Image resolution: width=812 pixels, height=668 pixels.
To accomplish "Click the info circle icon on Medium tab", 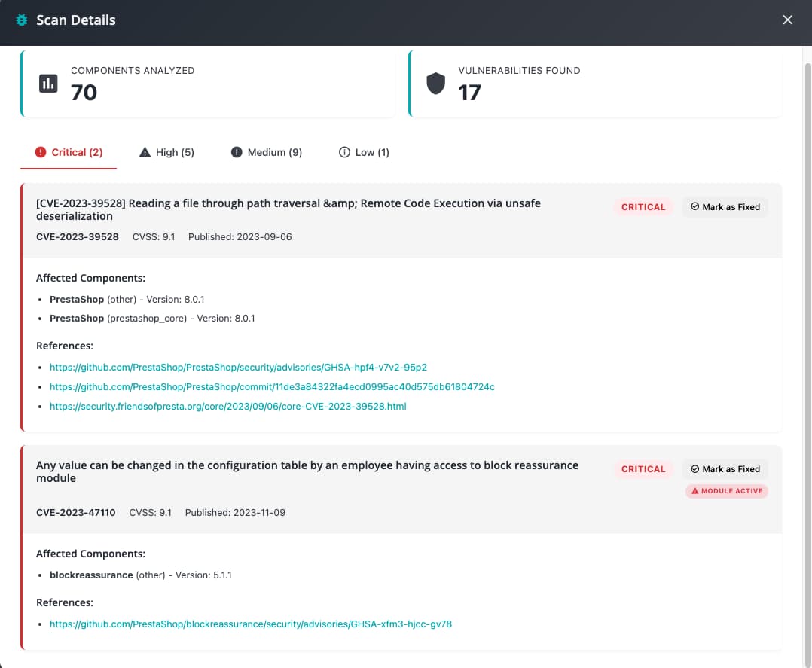I will (x=237, y=152).
